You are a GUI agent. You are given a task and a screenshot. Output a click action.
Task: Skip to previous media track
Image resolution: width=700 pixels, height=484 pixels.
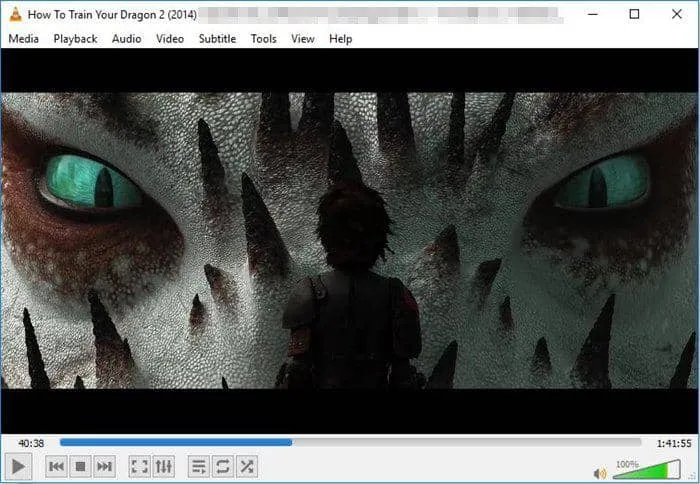57,466
